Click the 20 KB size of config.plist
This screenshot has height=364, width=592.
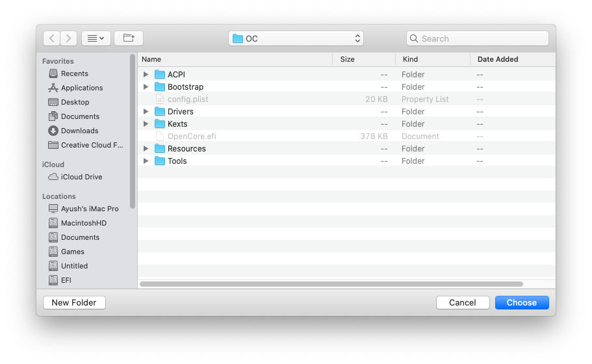pos(376,99)
